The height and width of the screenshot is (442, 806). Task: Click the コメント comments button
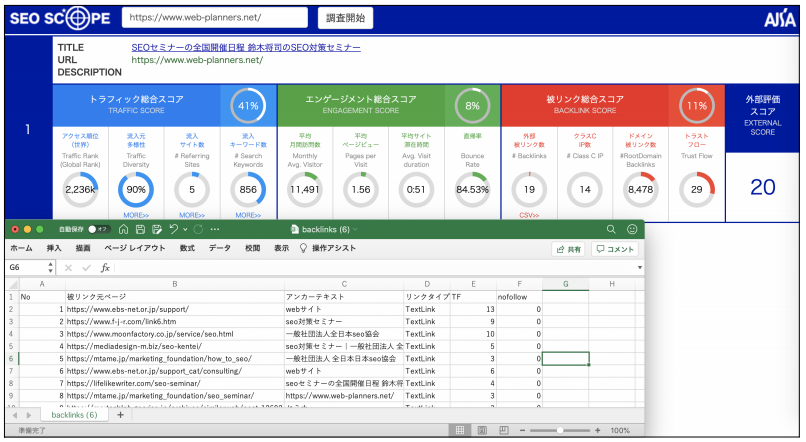pos(615,249)
